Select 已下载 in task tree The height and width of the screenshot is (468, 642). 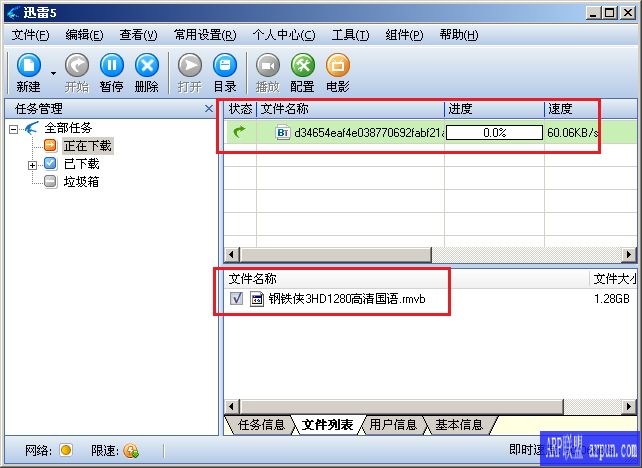(81, 164)
